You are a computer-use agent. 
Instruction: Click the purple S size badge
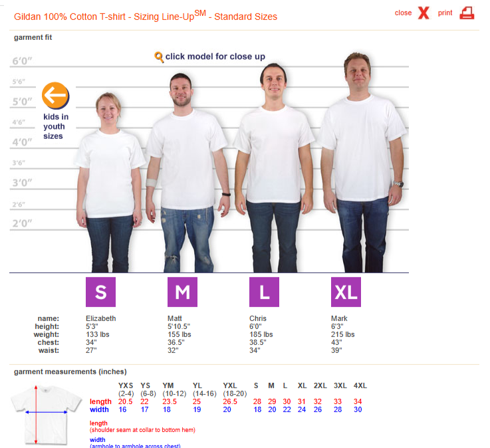click(100, 292)
